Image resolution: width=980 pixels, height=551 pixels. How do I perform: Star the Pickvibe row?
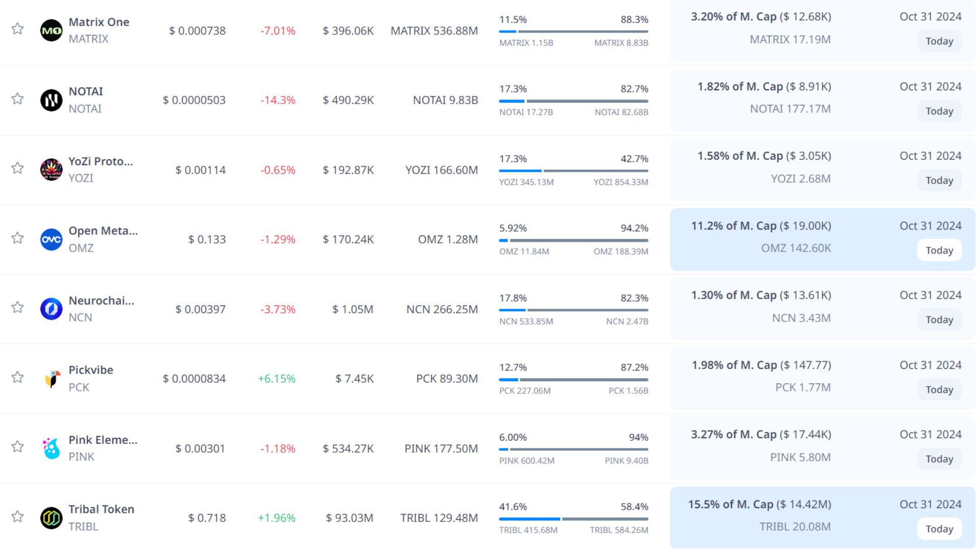point(17,377)
